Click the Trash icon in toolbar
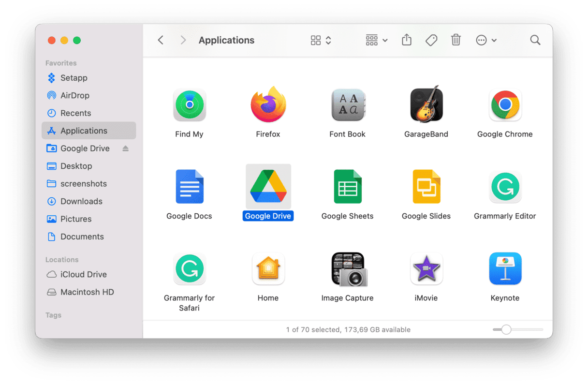588x385 pixels. (456, 40)
